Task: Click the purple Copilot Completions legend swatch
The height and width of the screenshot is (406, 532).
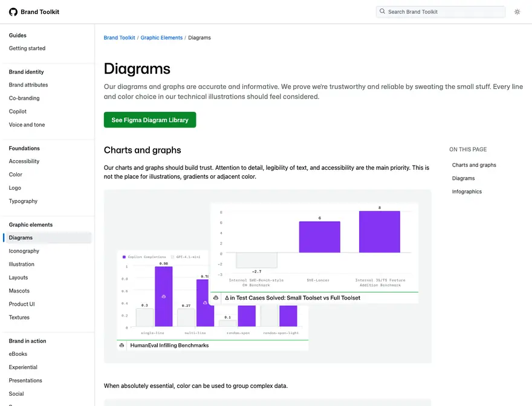Action: 124,257
